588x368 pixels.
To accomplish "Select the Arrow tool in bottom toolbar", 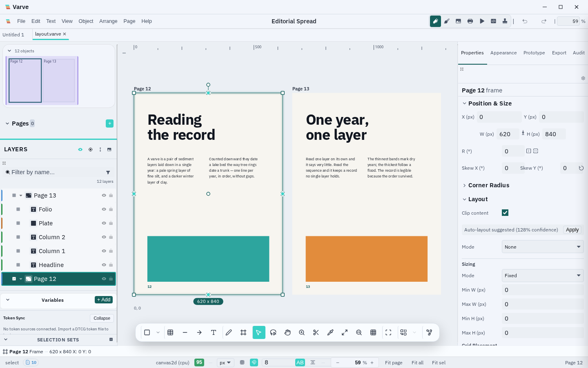I will tap(199, 332).
